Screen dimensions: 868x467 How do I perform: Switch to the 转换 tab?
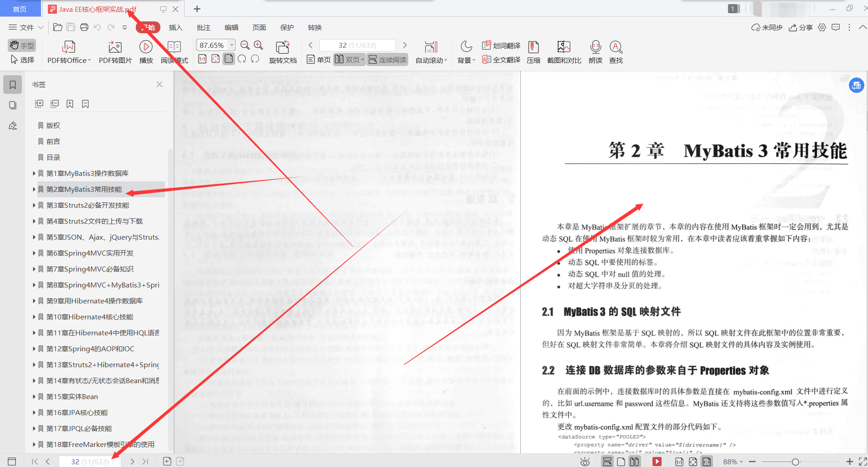tap(314, 27)
